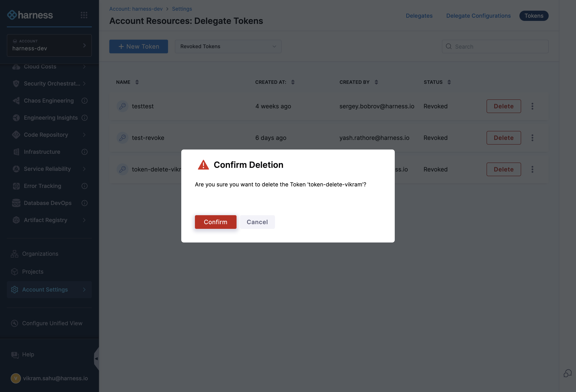Open more options for token-delete-vikram row
The height and width of the screenshot is (392, 576).
[x=532, y=169]
